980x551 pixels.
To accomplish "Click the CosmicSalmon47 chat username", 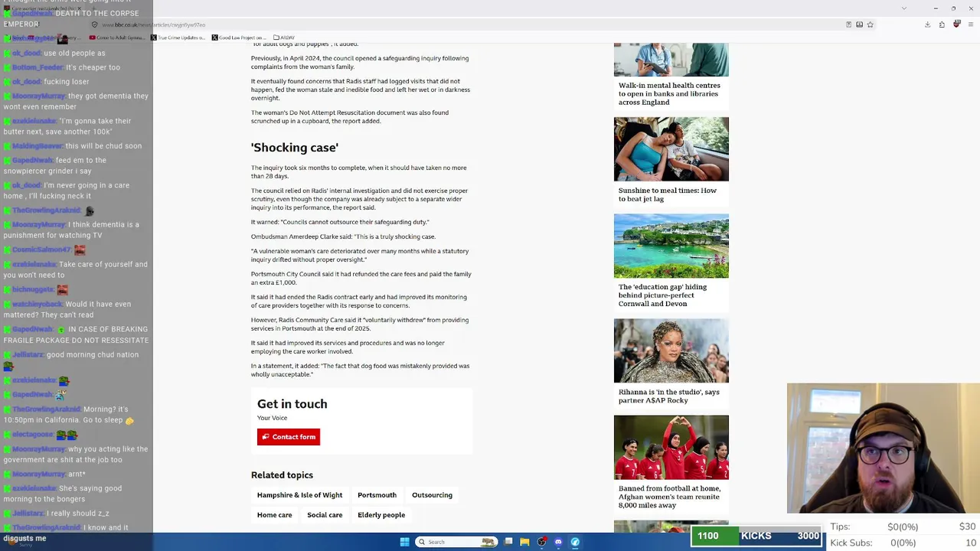I will [x=41, y=250].
